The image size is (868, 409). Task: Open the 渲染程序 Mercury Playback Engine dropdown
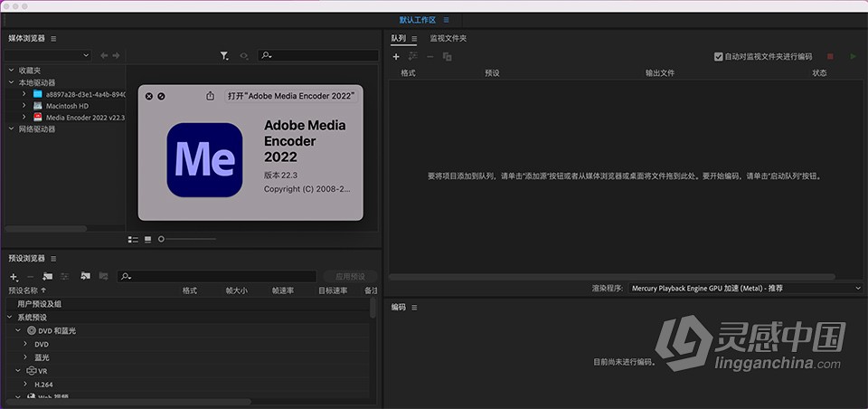pyautogui.click(x=746, y=288)
